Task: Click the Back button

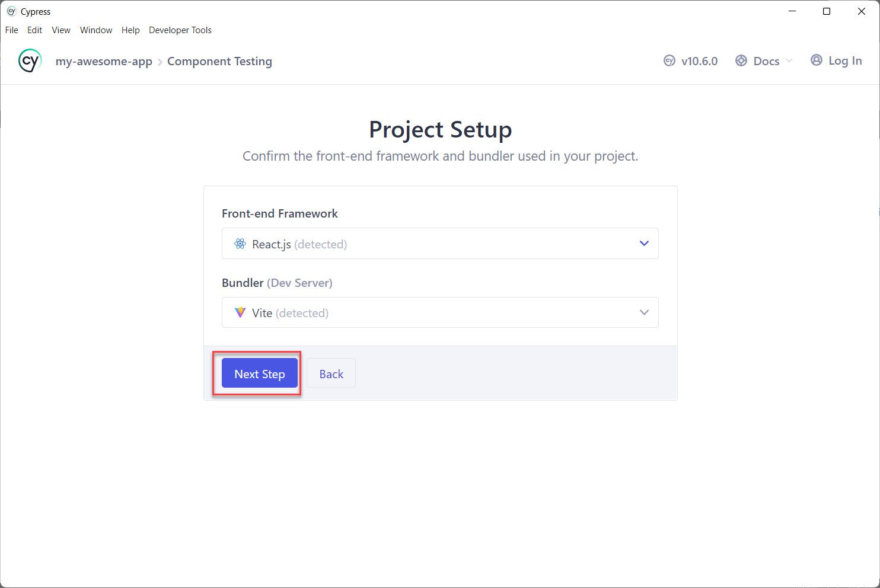Action: [331, 373]
